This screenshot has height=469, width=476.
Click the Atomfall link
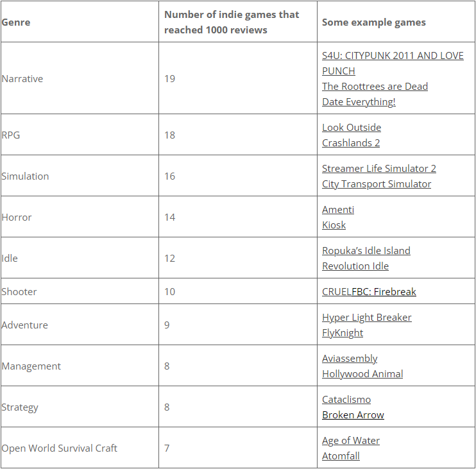(341, 456)
